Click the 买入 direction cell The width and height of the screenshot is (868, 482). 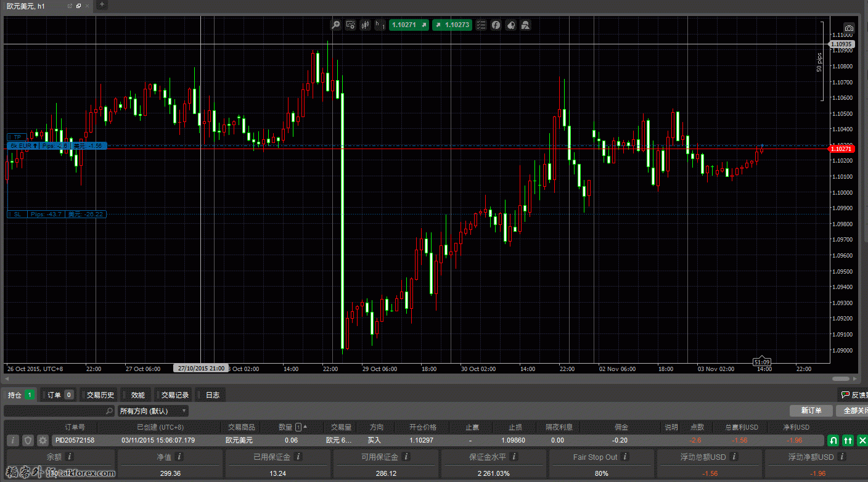click(x=374, y=440)
